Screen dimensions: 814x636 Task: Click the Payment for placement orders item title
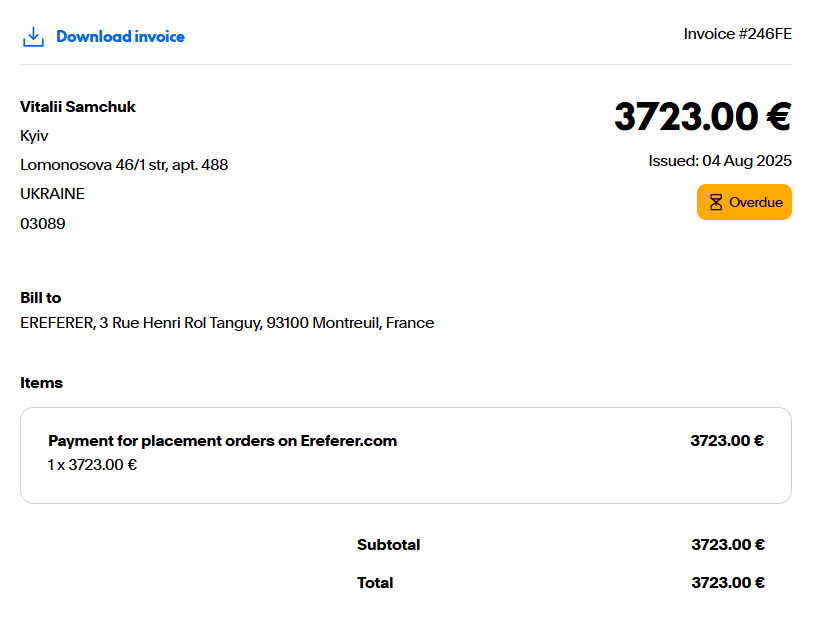tap(222, 441)
